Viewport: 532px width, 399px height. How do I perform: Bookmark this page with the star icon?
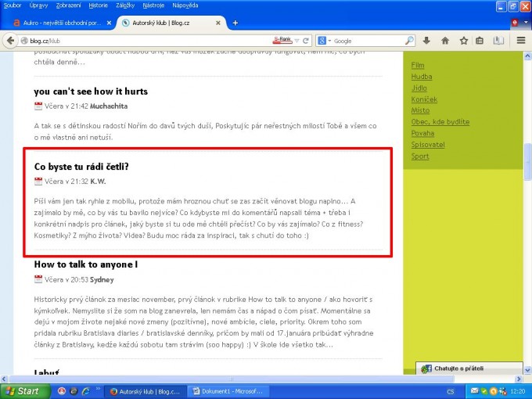[x=464, y=41]
